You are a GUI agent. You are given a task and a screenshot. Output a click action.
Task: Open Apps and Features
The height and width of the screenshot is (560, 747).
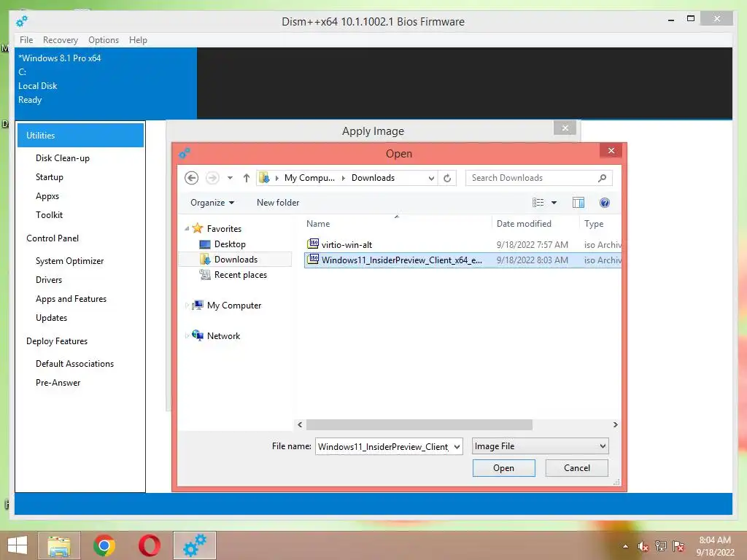tap(71, 299)
